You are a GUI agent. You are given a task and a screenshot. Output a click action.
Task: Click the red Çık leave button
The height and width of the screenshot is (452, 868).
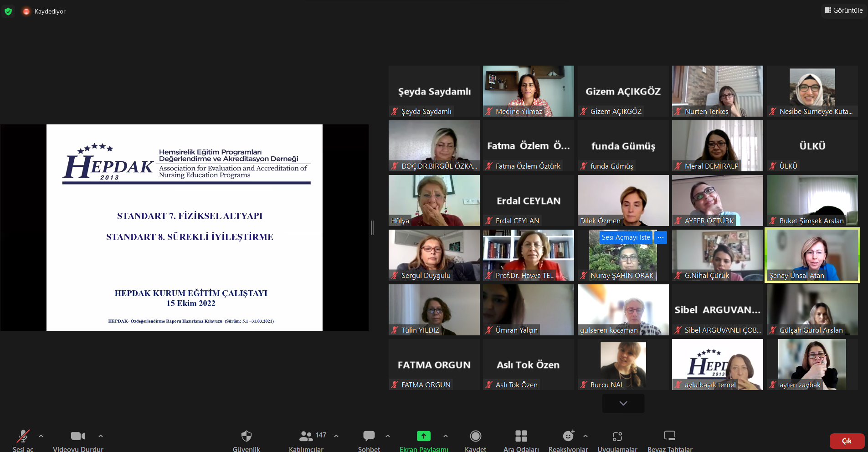pos(847,441)
